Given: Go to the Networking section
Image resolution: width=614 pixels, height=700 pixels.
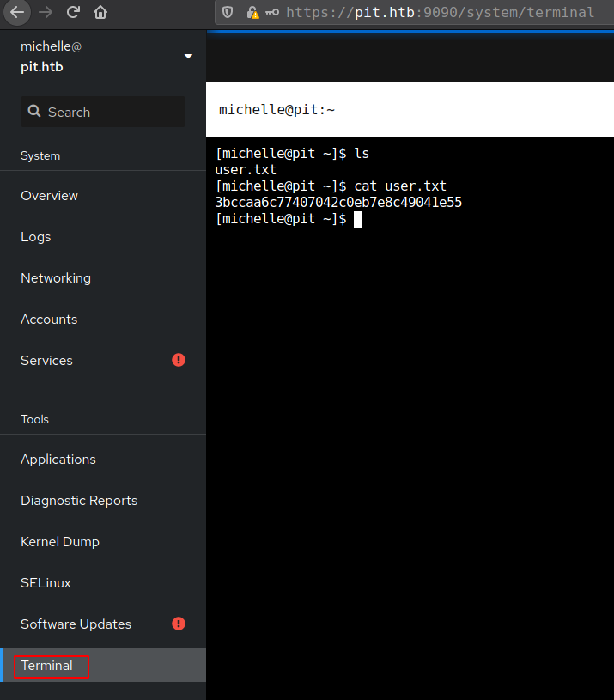Looking at the screenshot, I should coord(56,278).
